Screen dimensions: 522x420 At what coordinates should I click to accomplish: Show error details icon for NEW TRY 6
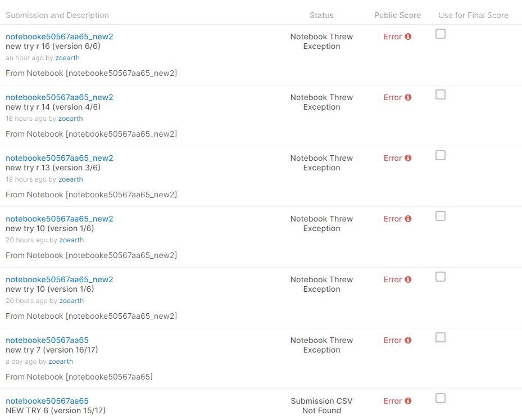point(408,401)
